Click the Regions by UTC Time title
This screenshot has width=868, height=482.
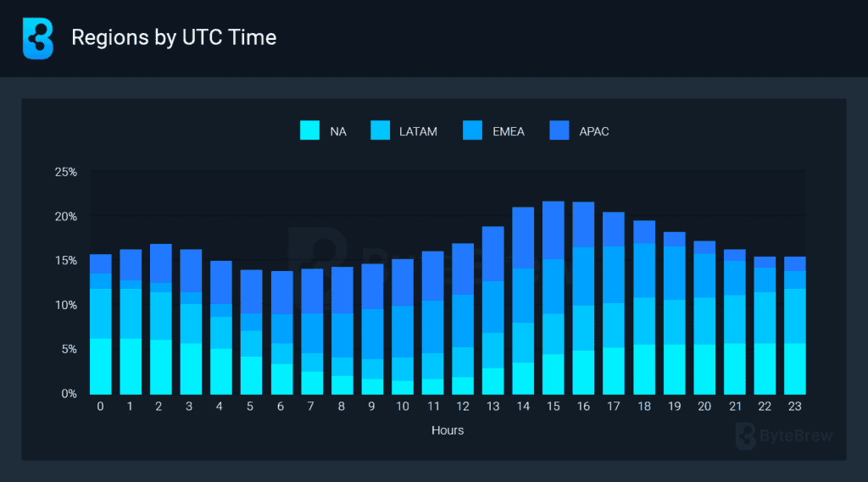click(x=174, y=38)
